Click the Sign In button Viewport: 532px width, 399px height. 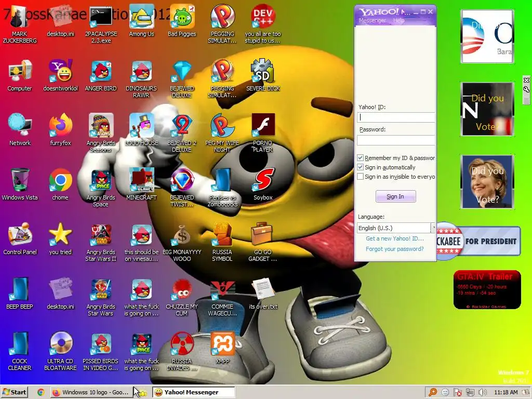coord(395,196)
